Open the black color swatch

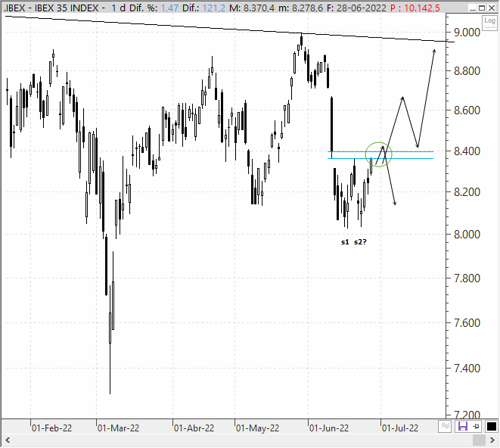[492, 426]
